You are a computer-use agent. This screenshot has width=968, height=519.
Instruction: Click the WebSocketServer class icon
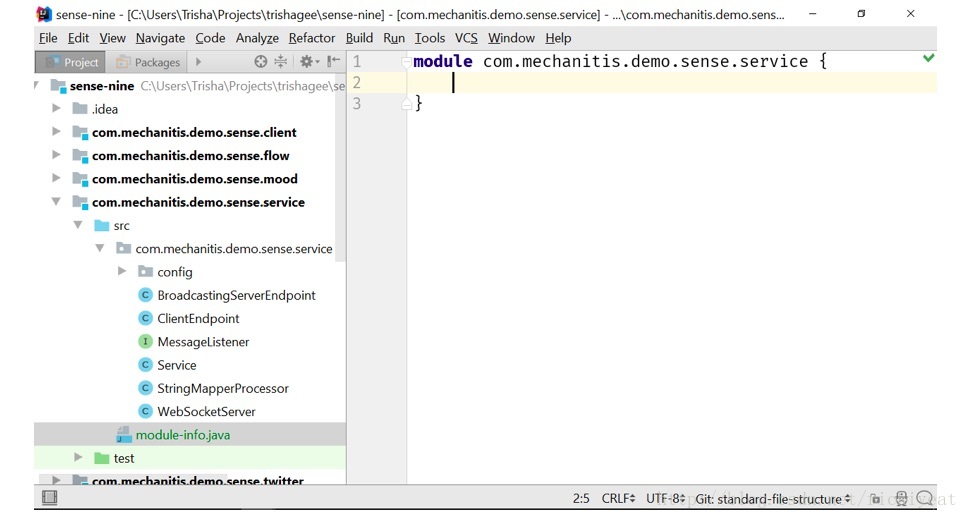tap(145, 411)
